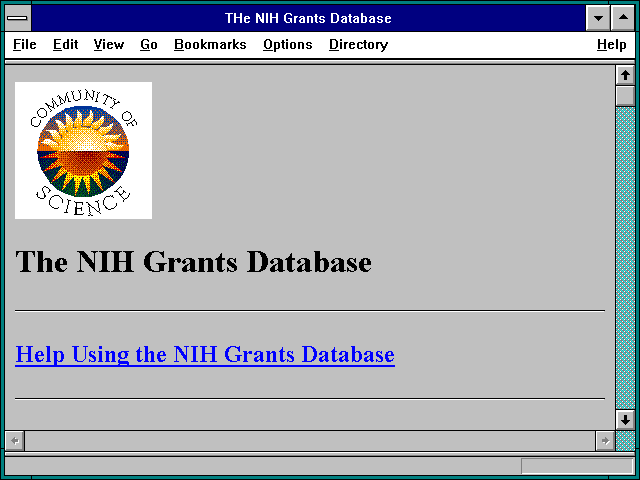
Task: Follow Help Using the NIH Grants Database link
Action: coord(205,354)
